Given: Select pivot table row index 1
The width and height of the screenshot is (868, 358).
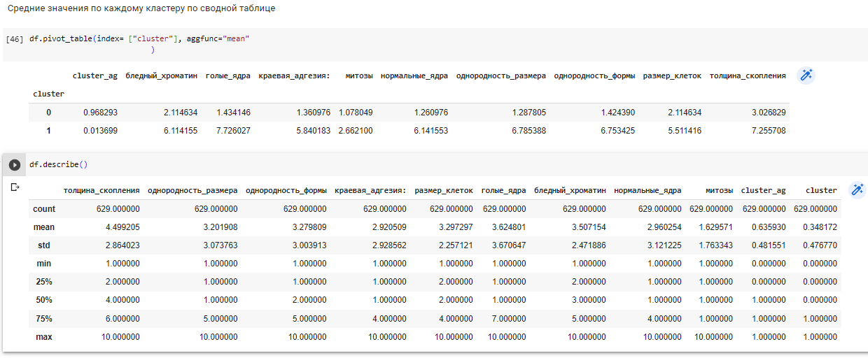Looking at the screenshot, I should tap(48, 130).
